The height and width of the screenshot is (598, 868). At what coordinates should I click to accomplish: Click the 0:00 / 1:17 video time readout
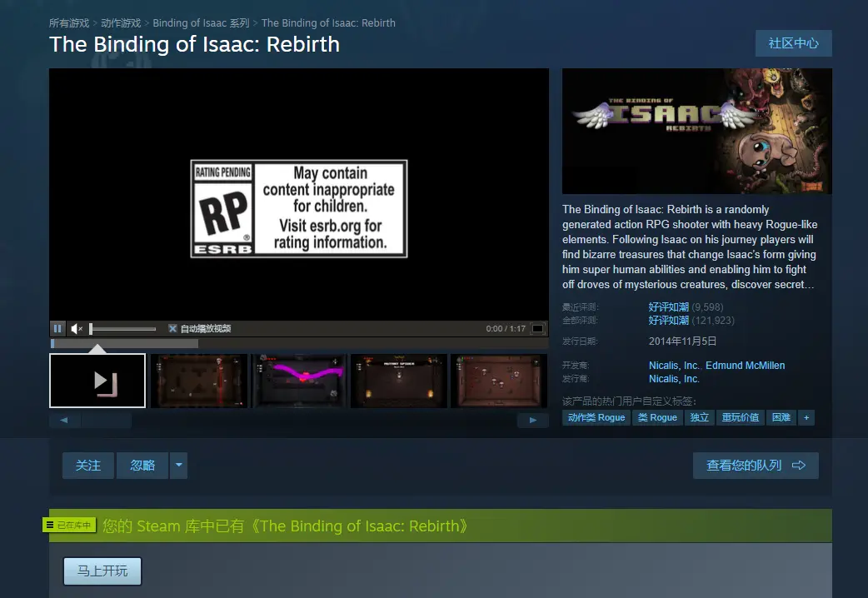click(506, 329)
